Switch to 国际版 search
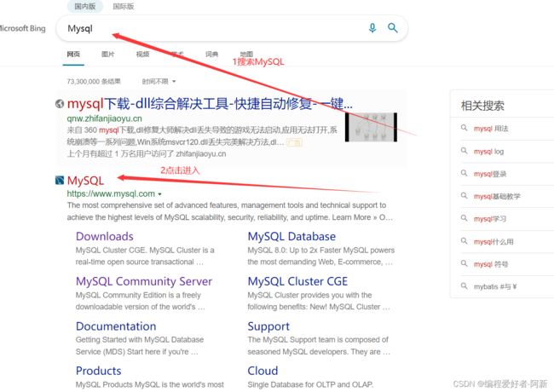Viewport: 554px width, 392px height. click(124, 6)
